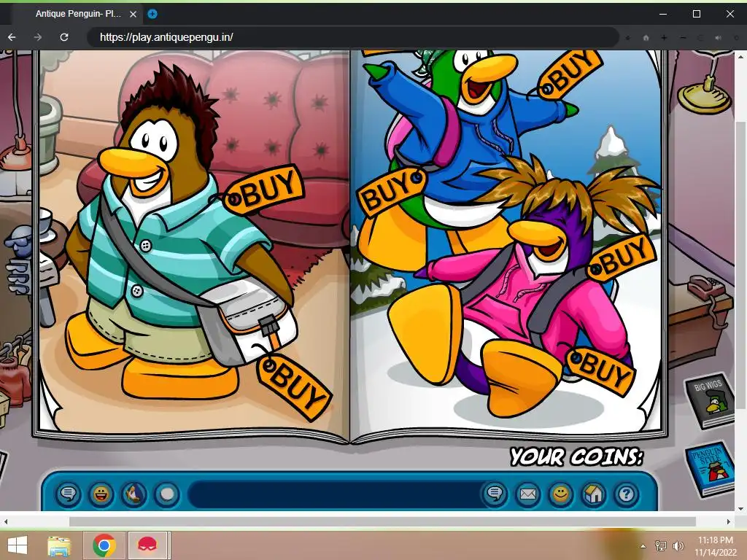The height and width of the screenshot is (560, 747).
Task: Open File Explorer from taskbar
Action: tap(59, 545)
